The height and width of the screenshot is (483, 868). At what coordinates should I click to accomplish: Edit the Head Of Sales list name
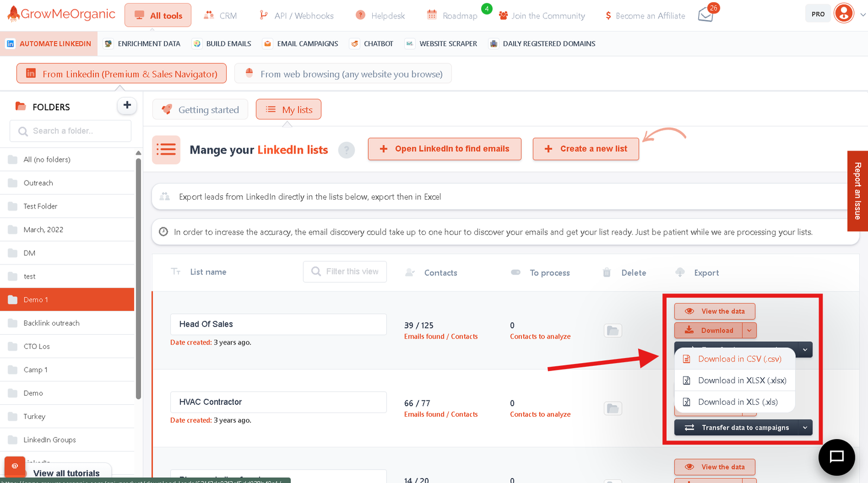pyautogui.click(x=278, y=324)
